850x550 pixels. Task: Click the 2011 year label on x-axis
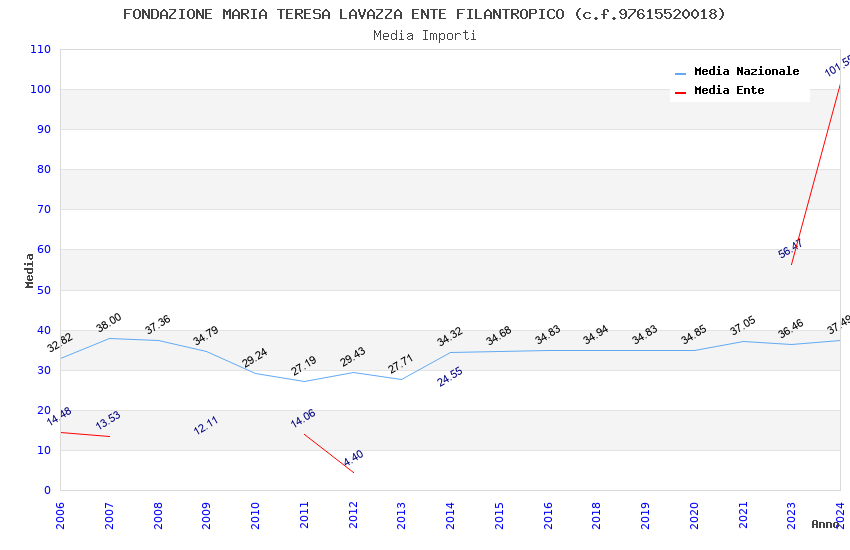coord(304,515)
